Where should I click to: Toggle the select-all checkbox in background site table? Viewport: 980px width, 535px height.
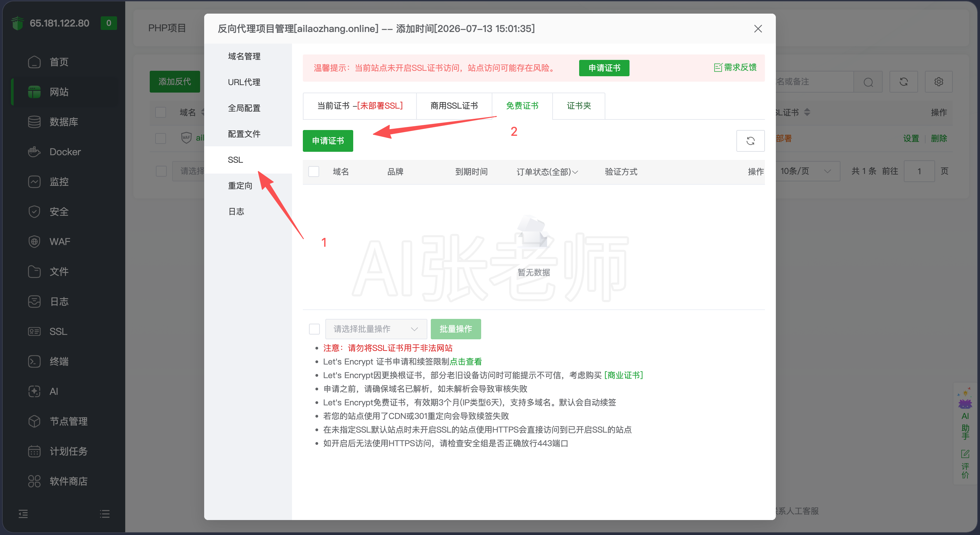click(x=161, y=113)
